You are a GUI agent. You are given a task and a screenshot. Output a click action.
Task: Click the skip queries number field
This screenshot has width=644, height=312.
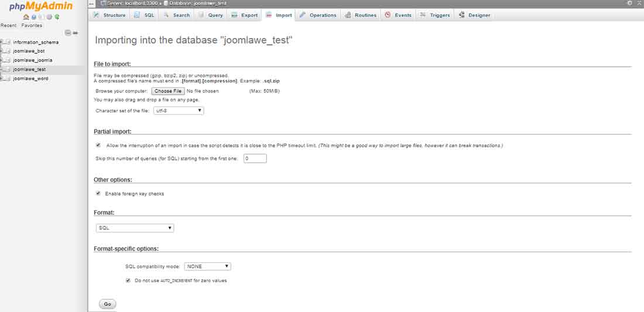(255, 159)
